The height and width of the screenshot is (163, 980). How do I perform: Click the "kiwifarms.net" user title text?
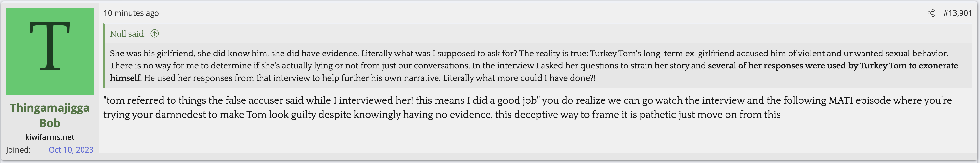(x=50, y=137)
